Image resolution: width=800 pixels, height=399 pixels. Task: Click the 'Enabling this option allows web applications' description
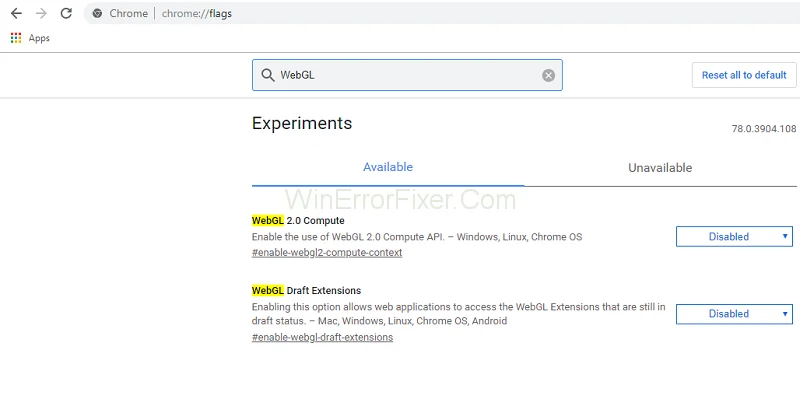459,314
